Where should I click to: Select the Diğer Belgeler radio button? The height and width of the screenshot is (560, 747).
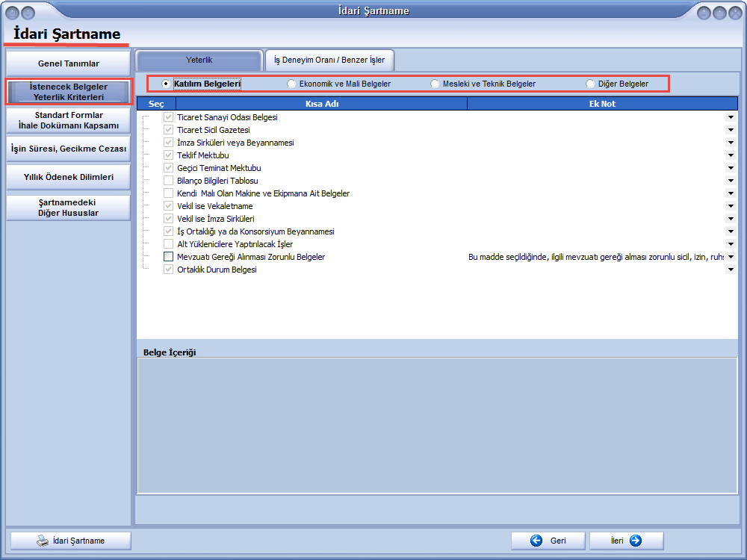pos(590,84)
